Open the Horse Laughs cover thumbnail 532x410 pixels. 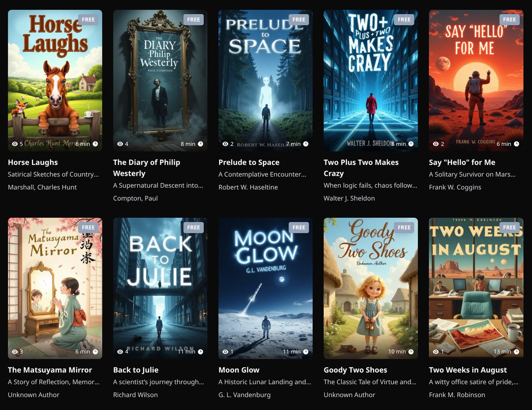pyautogui.click(x=55, y=81)
